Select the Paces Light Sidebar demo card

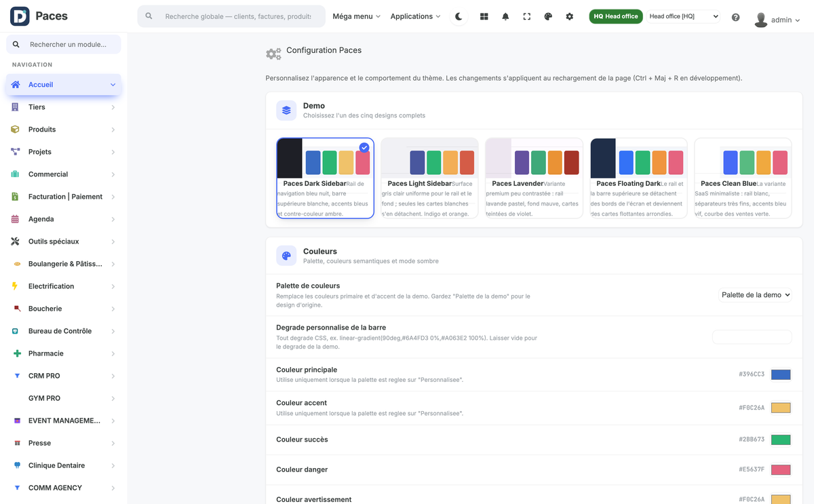pyautogui.click(x=429, y=178)
